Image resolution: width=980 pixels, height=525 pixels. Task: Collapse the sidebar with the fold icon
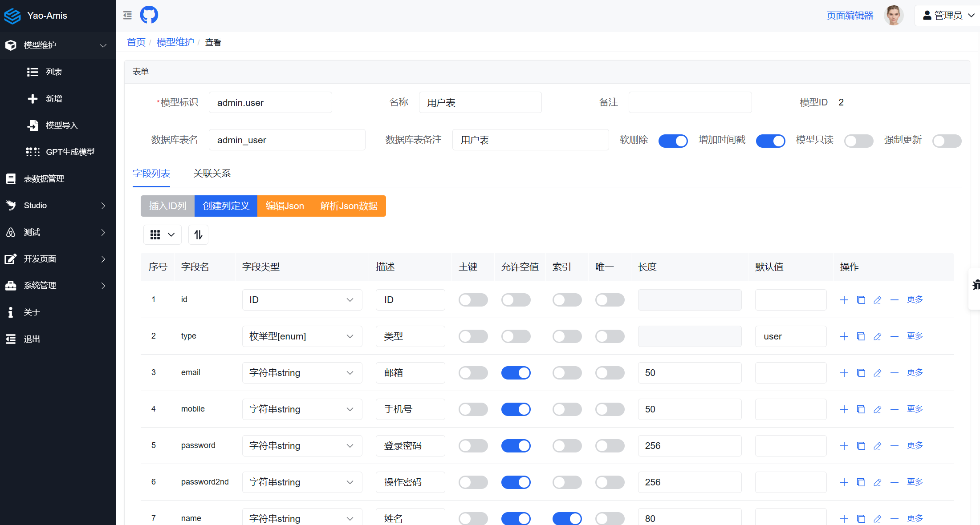(127, 16)
